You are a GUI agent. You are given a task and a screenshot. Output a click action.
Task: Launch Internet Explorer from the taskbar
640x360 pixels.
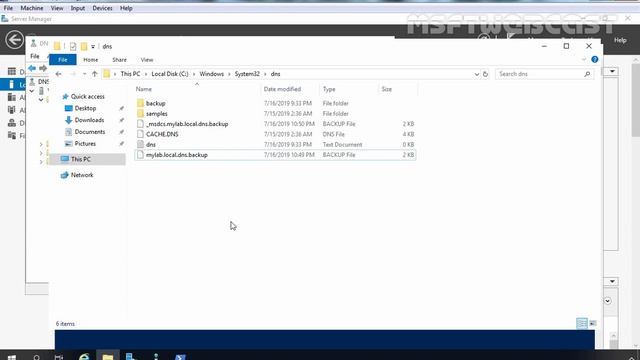[84, 357]
